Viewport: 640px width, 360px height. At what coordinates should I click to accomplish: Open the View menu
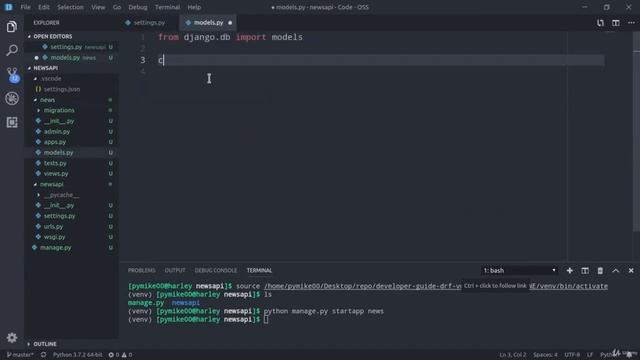[98, 7]
